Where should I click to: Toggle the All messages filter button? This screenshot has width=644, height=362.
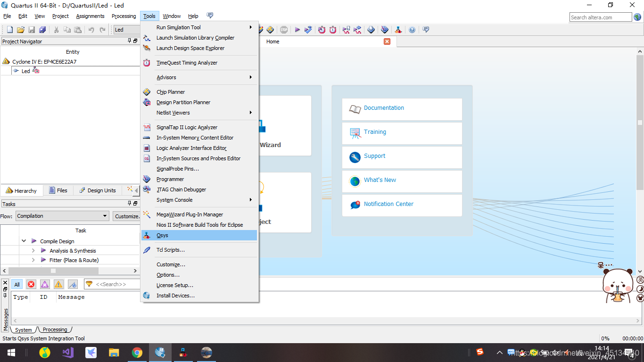tap(17, 284)
